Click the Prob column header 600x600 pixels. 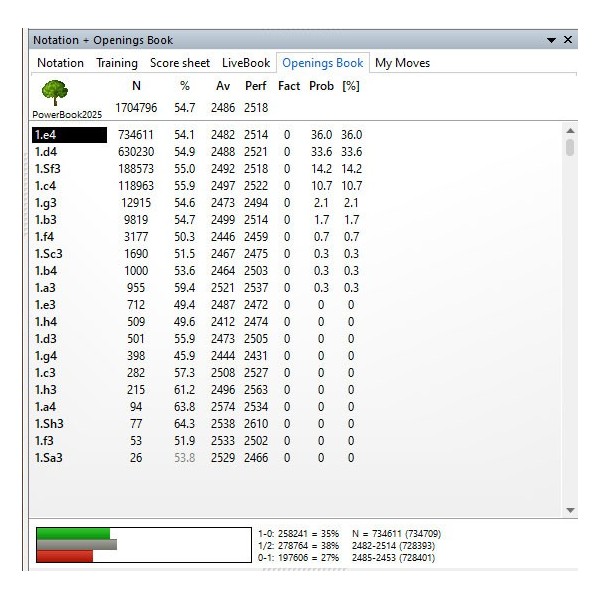pyautogui.click(x=321, y=86)
